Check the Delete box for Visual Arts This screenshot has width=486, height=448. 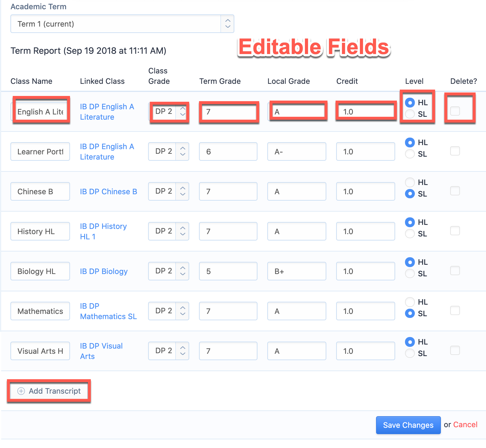(455, 350)
